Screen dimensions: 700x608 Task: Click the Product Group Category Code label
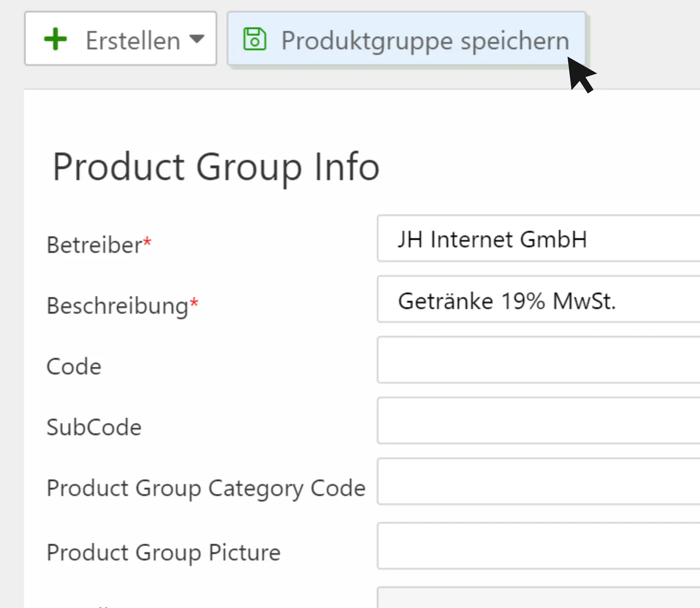206,489
